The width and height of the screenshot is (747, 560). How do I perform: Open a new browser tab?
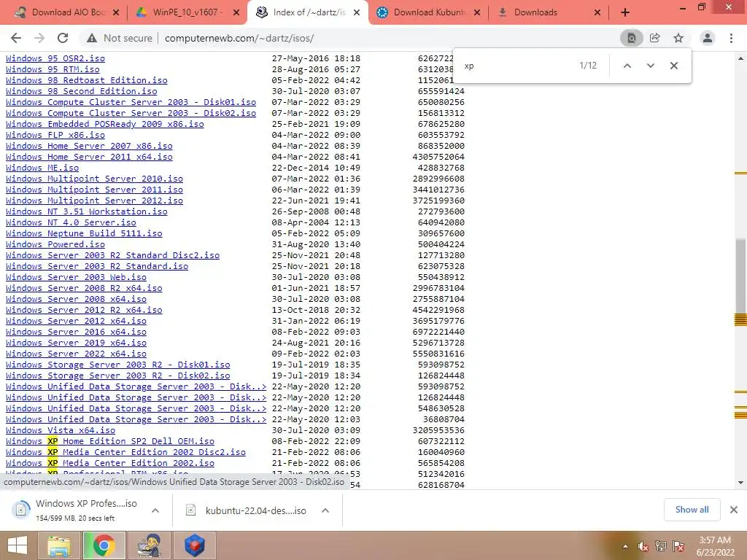tap(625, 12)
